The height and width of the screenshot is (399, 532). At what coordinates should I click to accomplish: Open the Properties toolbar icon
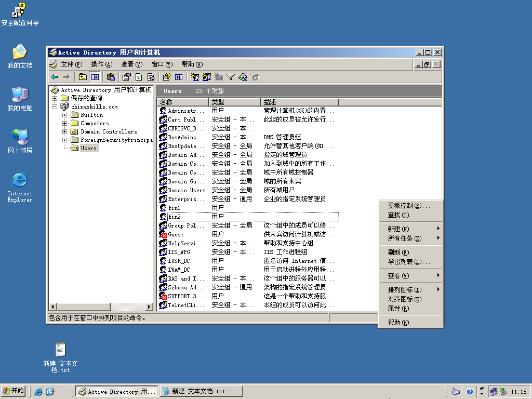(127, 77)
